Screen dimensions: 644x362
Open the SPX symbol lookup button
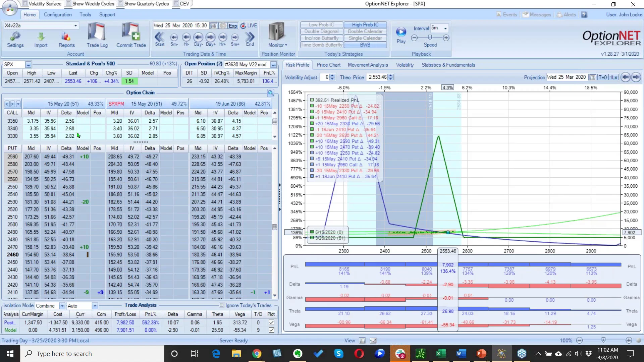click(x=28, y=65)
